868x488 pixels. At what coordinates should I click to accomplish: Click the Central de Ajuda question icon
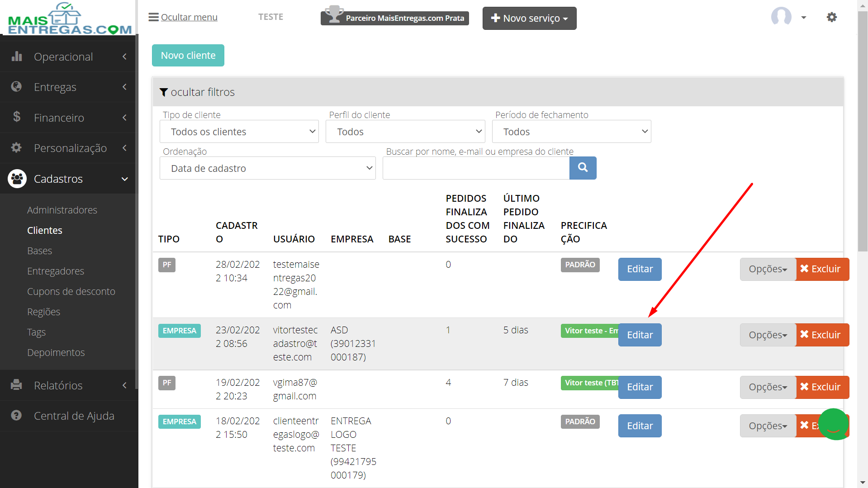(16, 415)
